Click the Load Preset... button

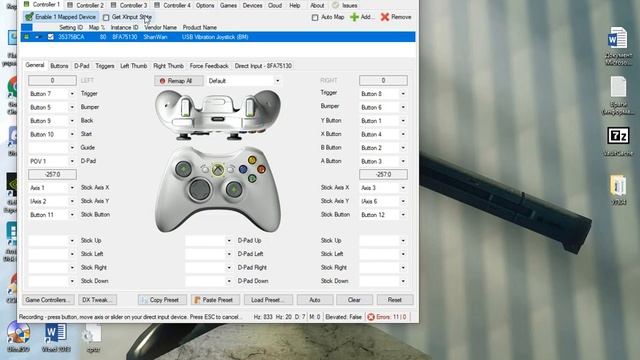coord(268,300)
